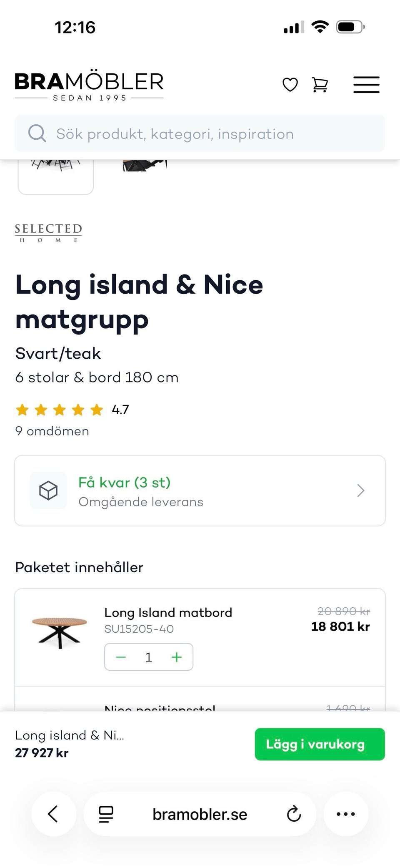The image size is (400, 868).
Task: View the 9 omdömen reviews
Action: coord(52,431)
